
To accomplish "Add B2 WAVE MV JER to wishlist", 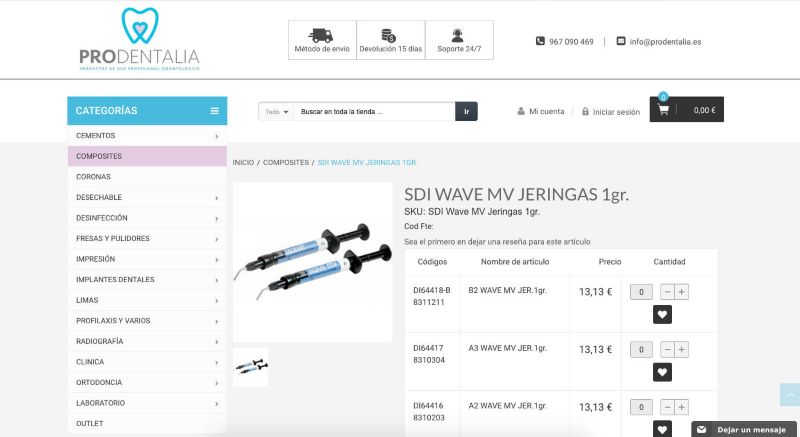I will [x=662, y=315].
